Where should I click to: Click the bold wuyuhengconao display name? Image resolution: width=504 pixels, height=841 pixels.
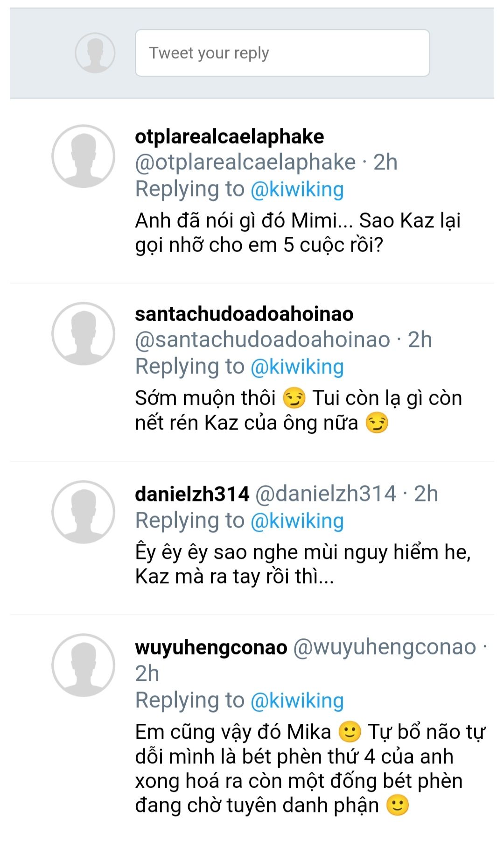pyautogui.click(x=211, y=647)
